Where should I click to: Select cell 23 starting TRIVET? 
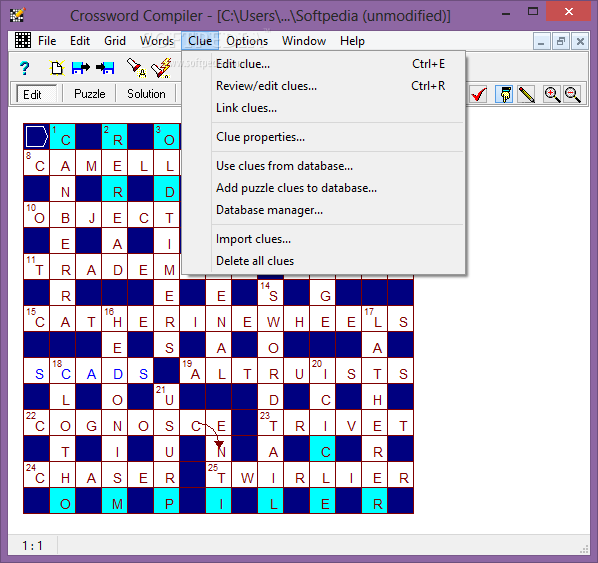tap(270, 422)
